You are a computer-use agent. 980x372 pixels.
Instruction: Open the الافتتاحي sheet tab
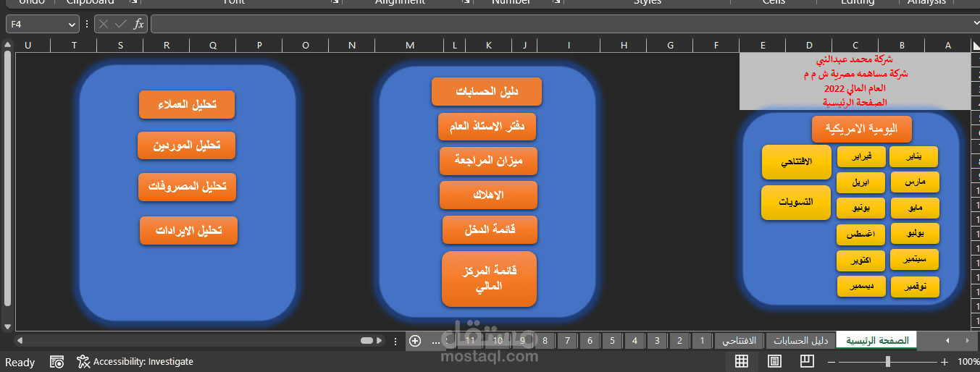click(x=740, y=340)
